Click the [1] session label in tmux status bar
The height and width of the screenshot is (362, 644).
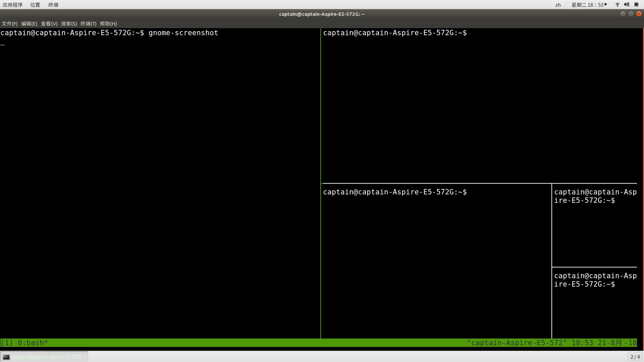click(7, 343)
